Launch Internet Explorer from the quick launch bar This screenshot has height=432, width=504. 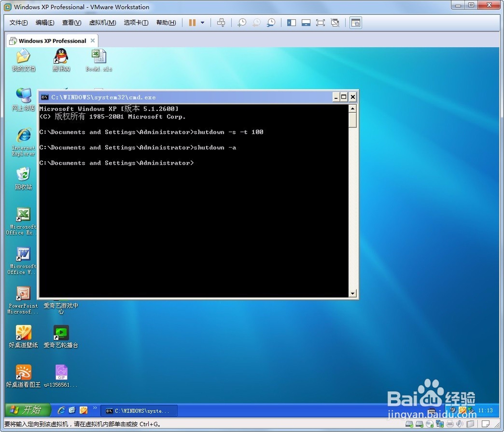click(61, 410)
